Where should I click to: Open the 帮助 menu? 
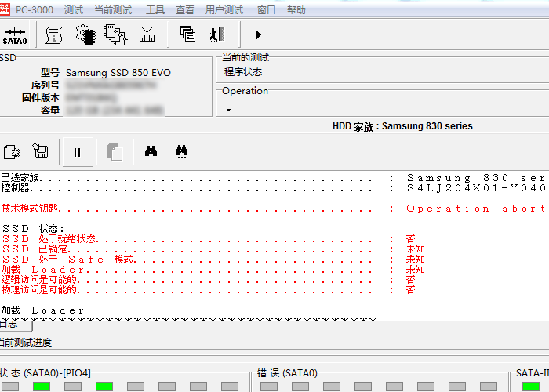coord(296,9)
